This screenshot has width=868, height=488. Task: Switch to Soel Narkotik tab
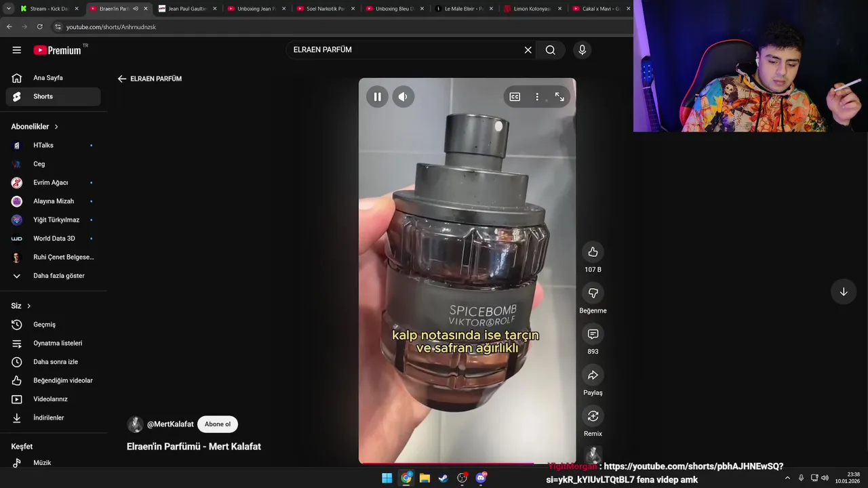click(x=325, y=9)
